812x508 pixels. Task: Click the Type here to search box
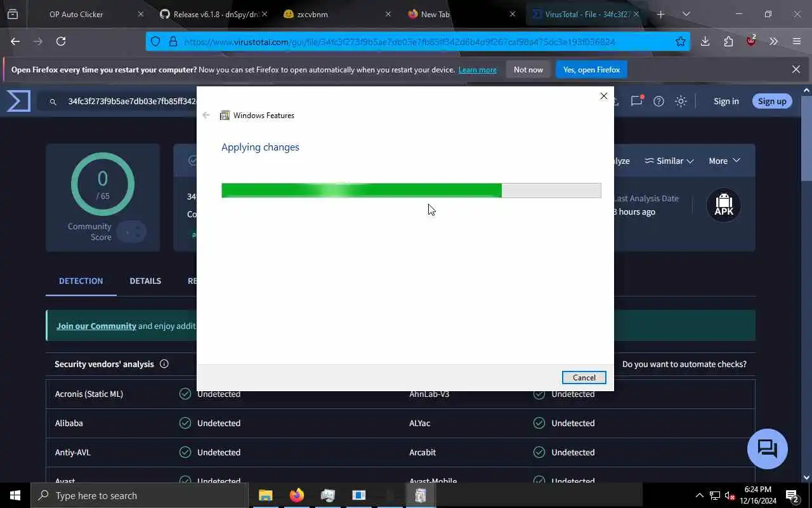(x=140, y=495)
